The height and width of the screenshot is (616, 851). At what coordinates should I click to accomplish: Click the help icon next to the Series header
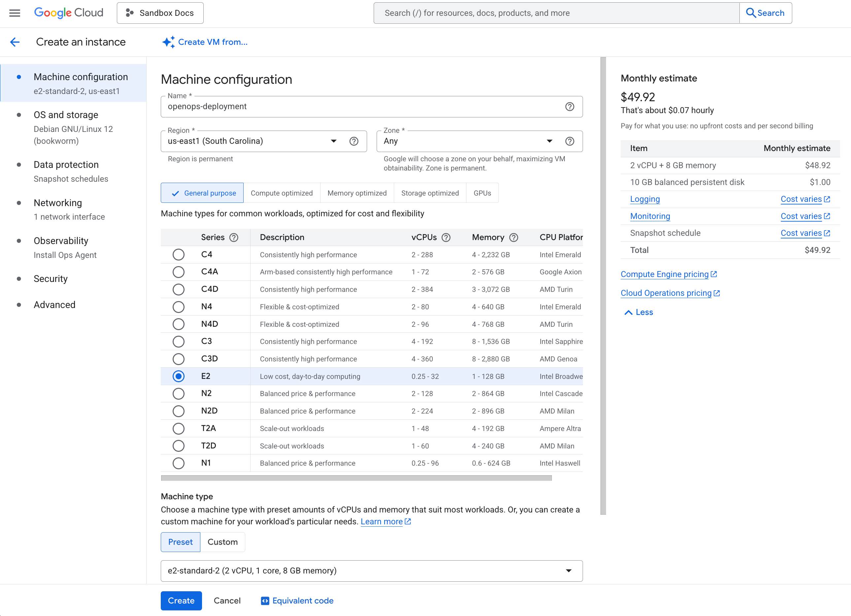(234, 237)
